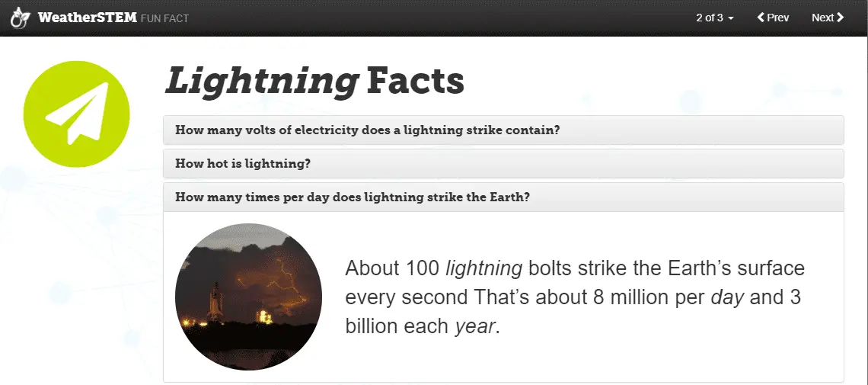Click the left chevron before Prev
Screen dimensions: 868x385
760,18
